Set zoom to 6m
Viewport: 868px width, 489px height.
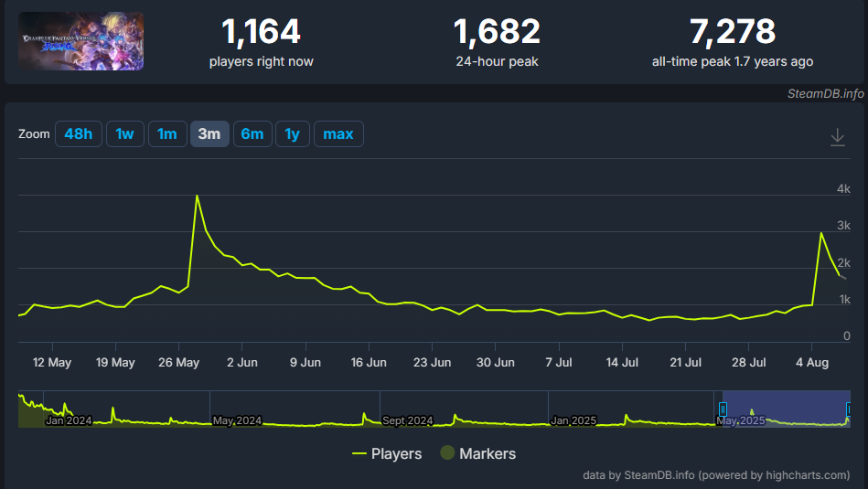pos(252,133)
